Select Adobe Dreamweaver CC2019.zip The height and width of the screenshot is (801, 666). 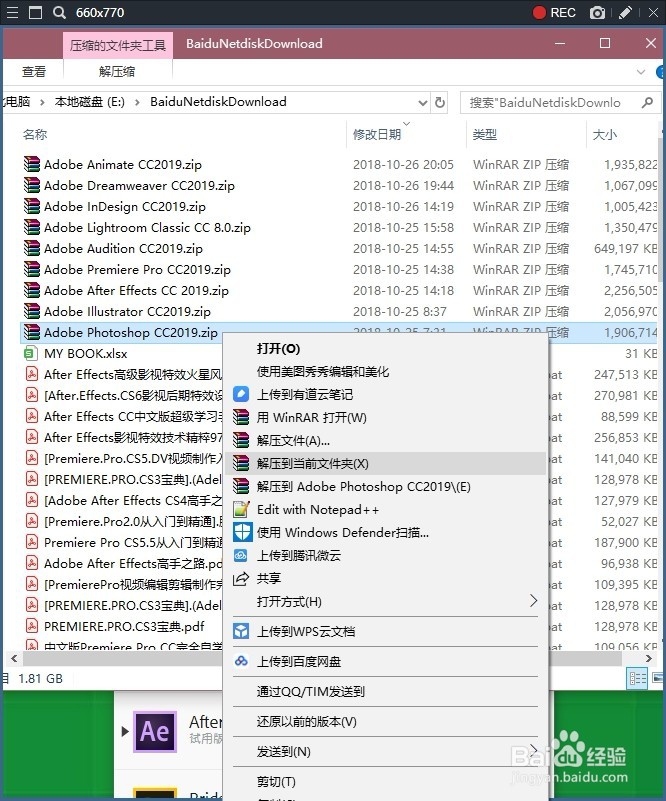click(139, 185)
